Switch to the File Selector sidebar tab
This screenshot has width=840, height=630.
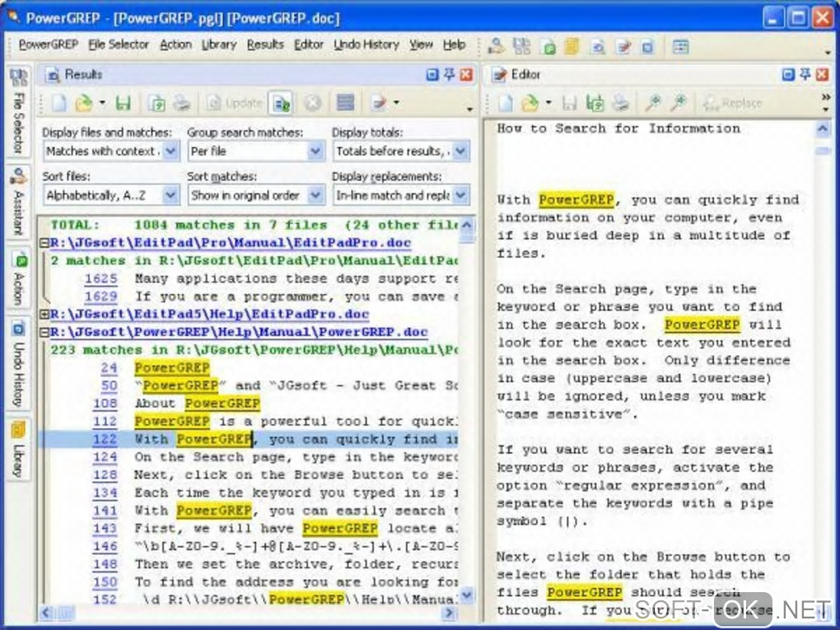(x=18, y=111)
